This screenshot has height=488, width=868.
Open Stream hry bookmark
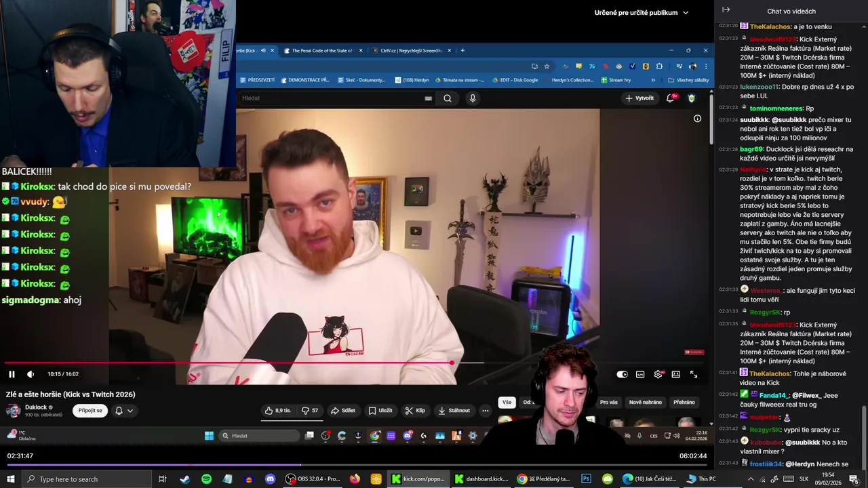616,80
